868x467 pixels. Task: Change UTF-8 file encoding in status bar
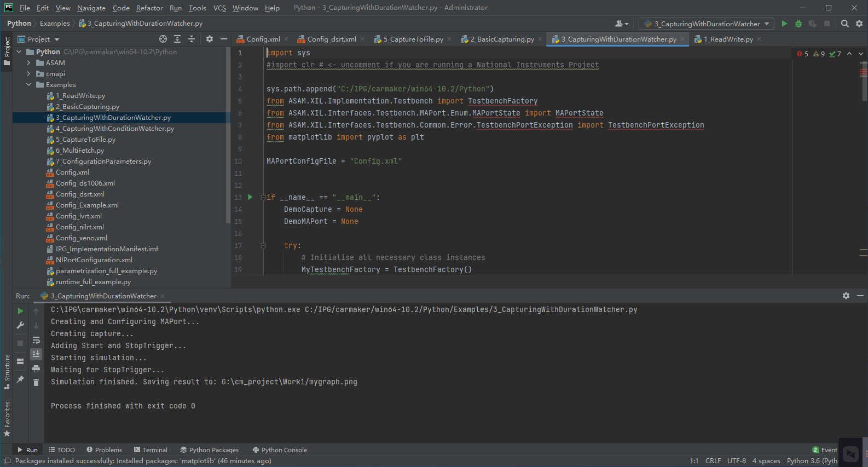tap(737, 461)
